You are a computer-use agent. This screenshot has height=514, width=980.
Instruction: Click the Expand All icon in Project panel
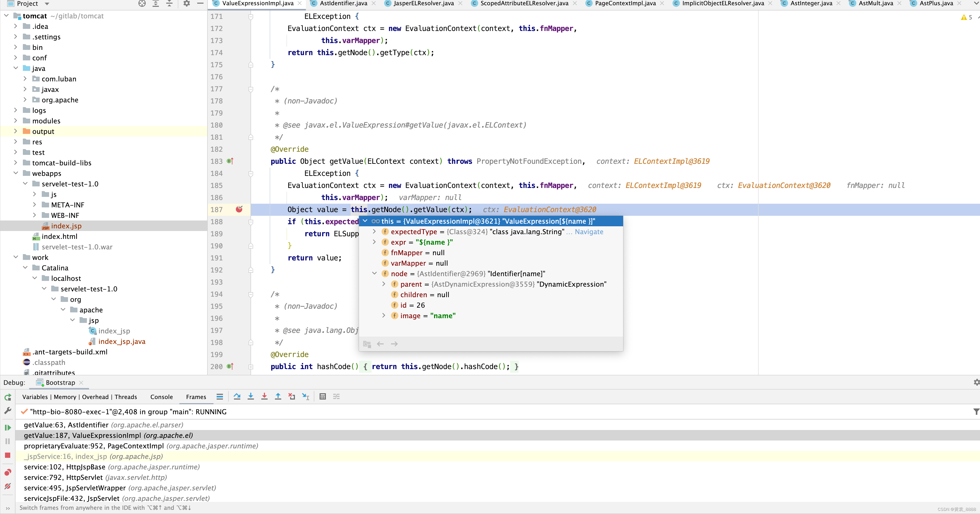[156, 3]
